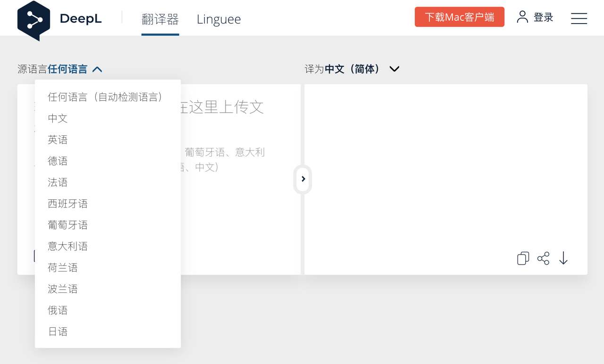Screen dimensions: 604x364
Task: Pick 葡萄牙语 in the language list
Action: pyautogui.click(x=108, y=225)
